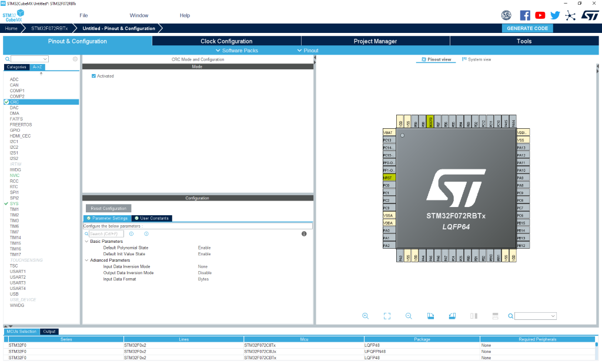
Task: Switch to the Project Manager tab
Action: 375,41
